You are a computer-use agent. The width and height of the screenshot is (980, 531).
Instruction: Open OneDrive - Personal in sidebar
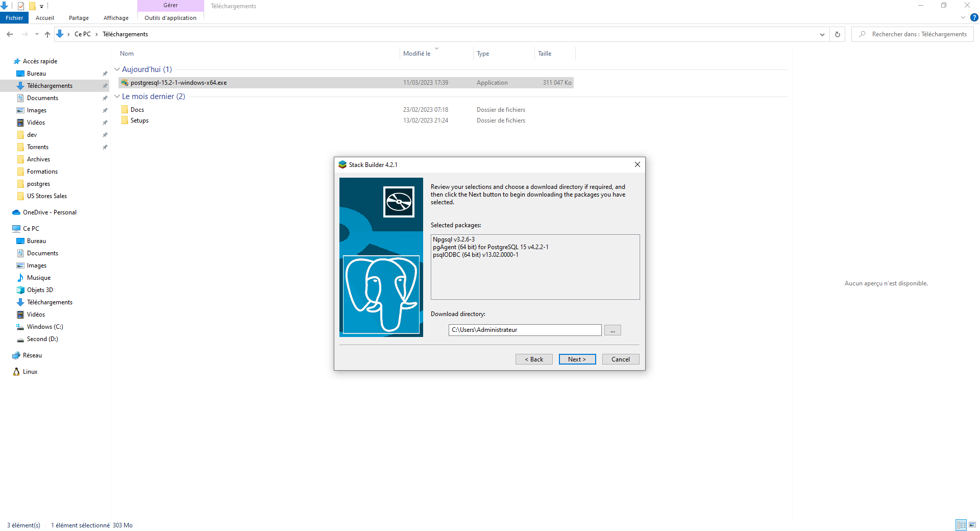(x=50, y=212)
